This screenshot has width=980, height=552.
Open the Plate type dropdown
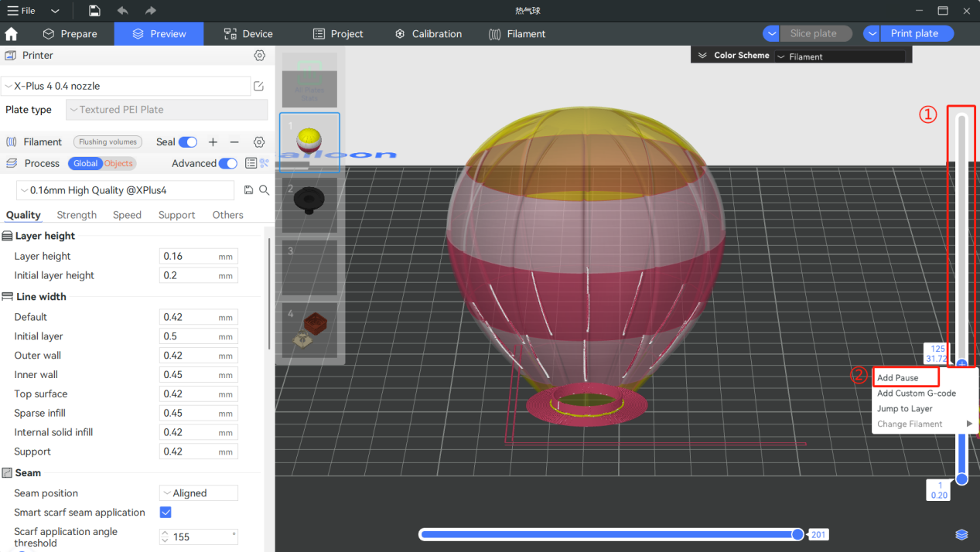166,110
